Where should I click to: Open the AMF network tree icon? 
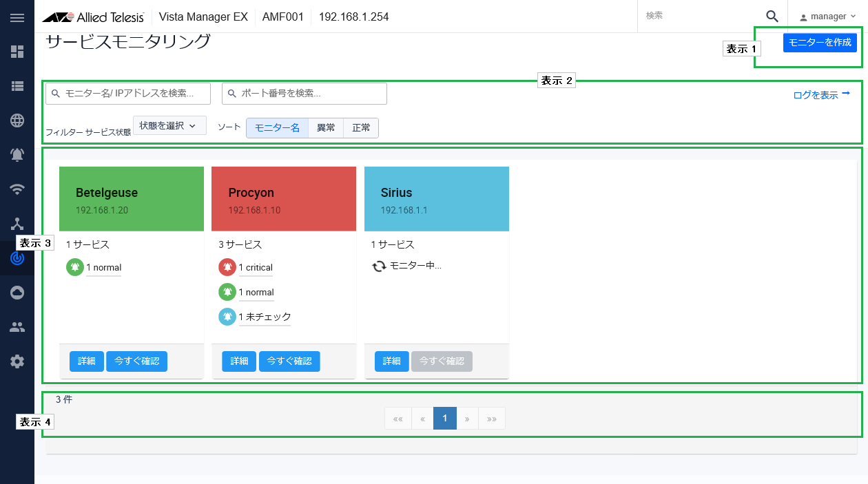point(17,224)
